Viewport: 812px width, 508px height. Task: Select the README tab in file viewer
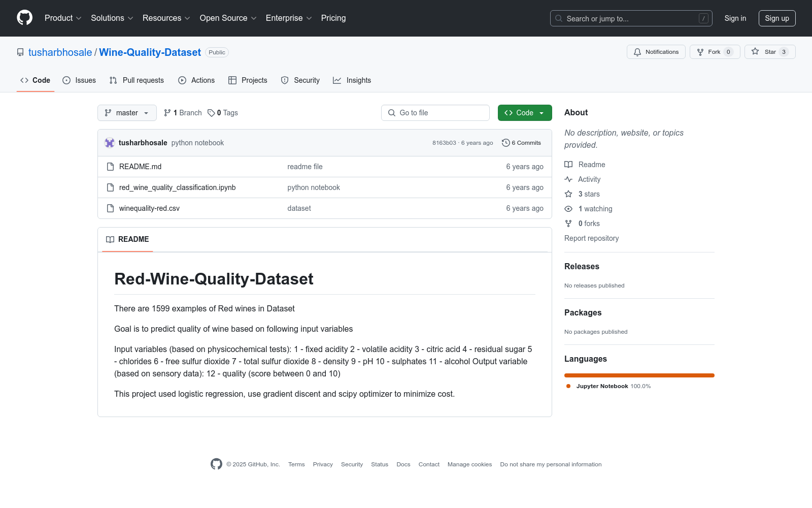coord(127,239)
